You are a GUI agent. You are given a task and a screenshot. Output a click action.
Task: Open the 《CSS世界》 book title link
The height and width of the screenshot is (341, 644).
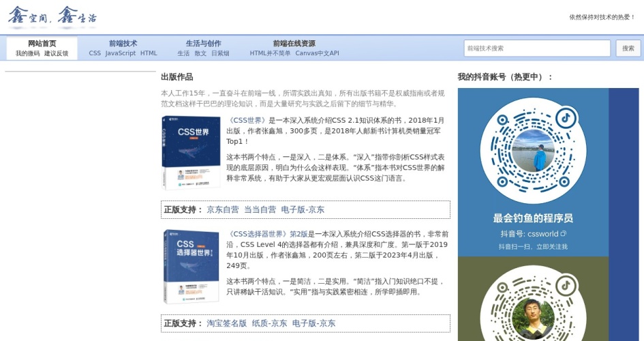coord(247,120)
